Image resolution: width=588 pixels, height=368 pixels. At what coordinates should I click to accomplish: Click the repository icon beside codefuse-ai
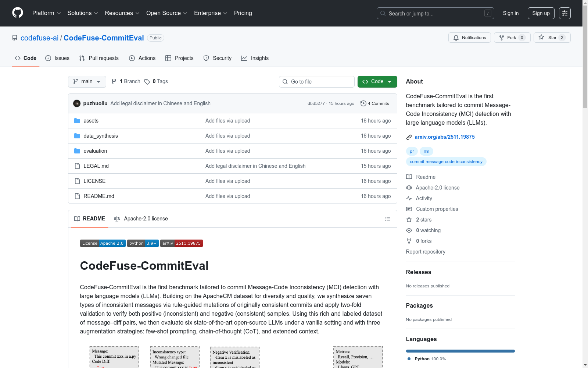(15, 38)
